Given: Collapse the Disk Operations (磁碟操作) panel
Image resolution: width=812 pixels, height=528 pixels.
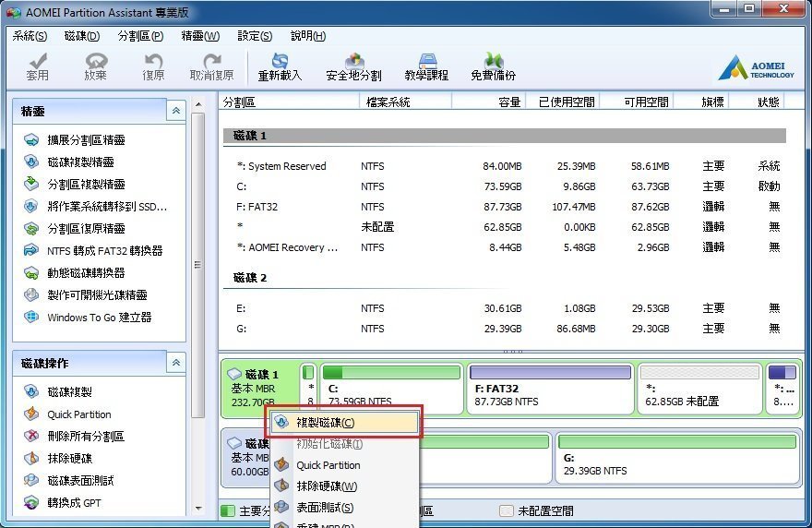Looking at the screenshot, I should (176, 363).
